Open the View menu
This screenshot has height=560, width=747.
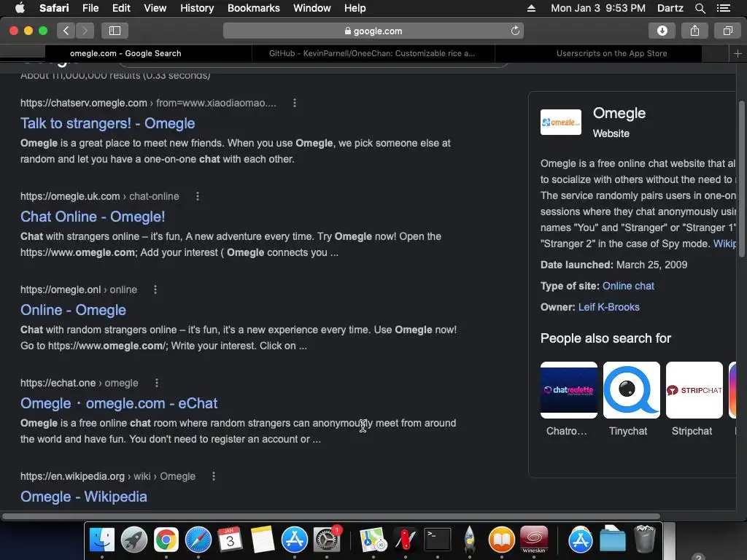pos(155,8)
